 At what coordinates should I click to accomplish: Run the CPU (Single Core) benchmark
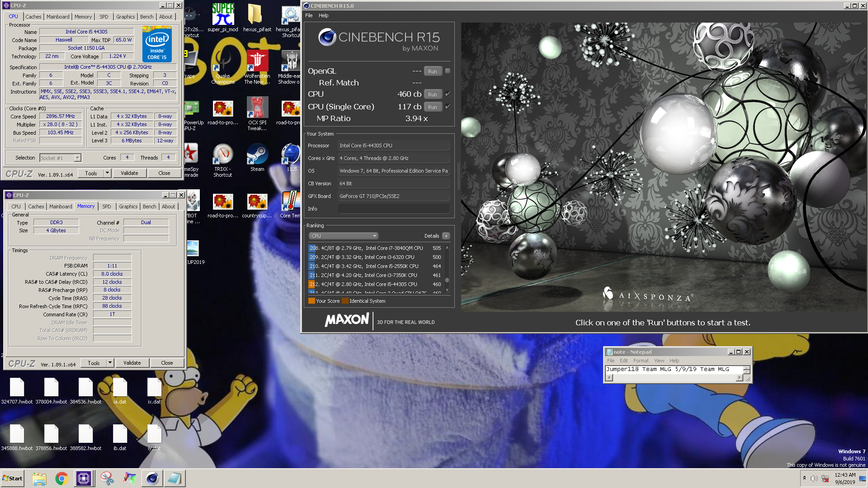coord(433,107)
